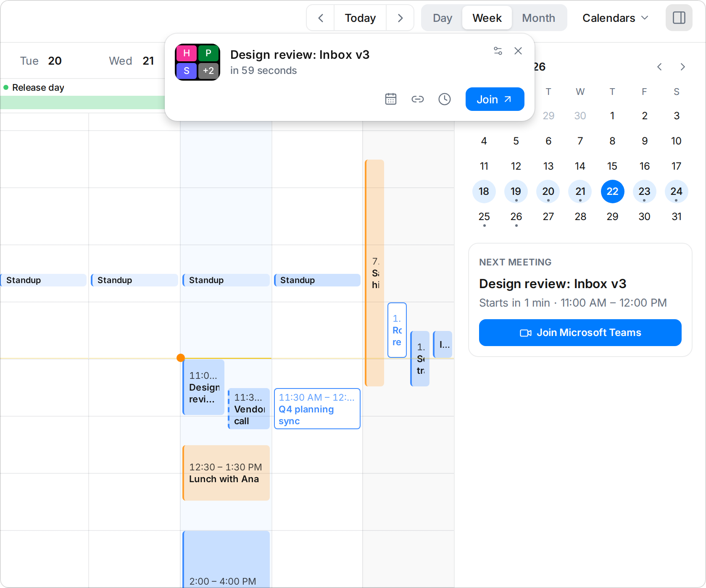Open the 11:00 Design review calendar event
This screenshot has height=588, width=706.
(x=204, y=387)
